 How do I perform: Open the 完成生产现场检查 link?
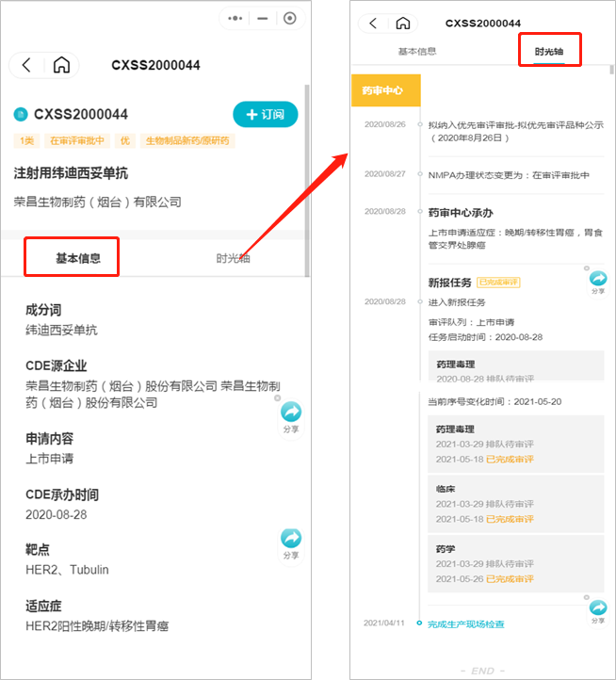[466, 624]
